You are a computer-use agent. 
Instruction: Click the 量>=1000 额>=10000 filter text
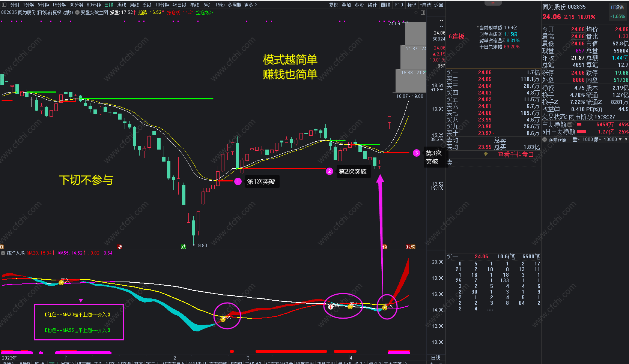594,139
